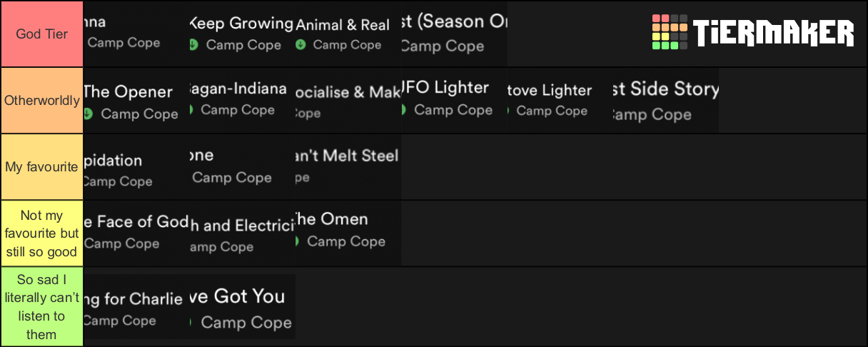Viewport: 868px width, 347px height.
Task: Select the I've Got You song tile
Action: click(242, 307)
